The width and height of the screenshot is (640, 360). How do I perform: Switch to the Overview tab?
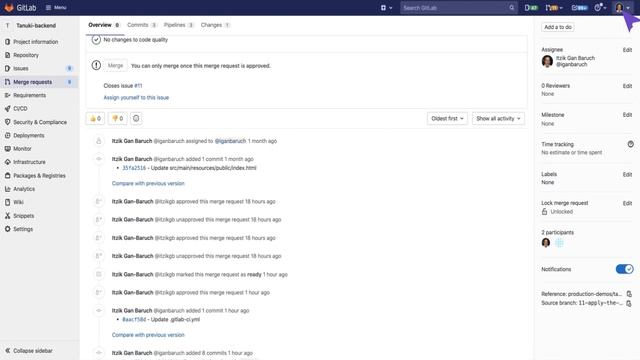104,25
